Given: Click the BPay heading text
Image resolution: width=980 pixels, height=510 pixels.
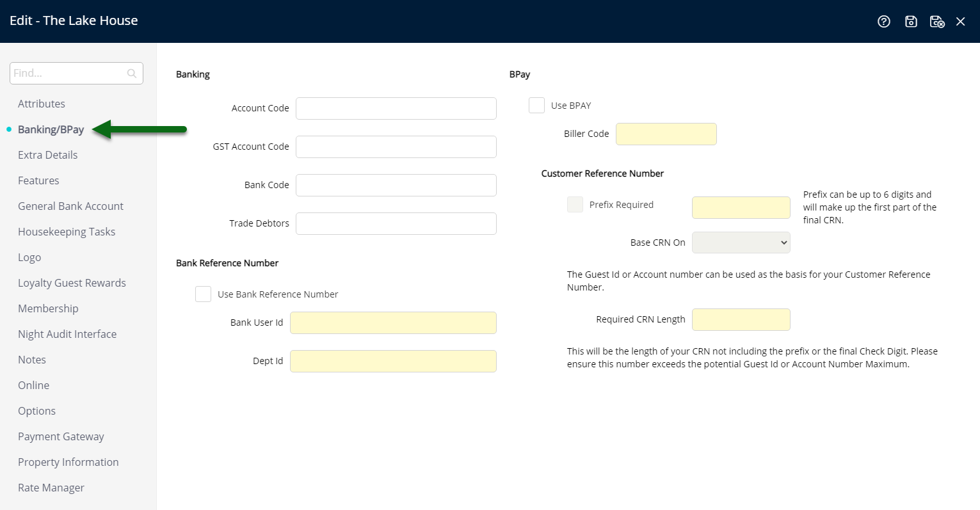Looking at the screenshot, I should 520,74.
